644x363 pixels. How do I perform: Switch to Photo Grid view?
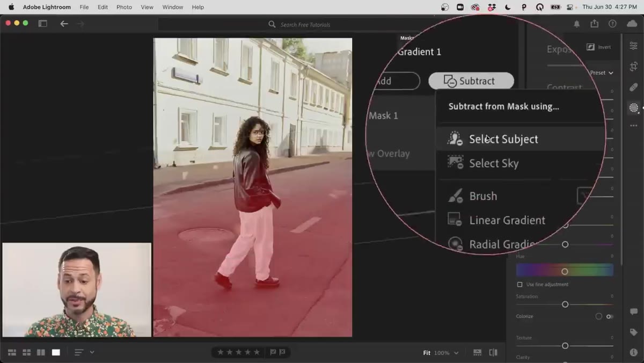[12, 352]
